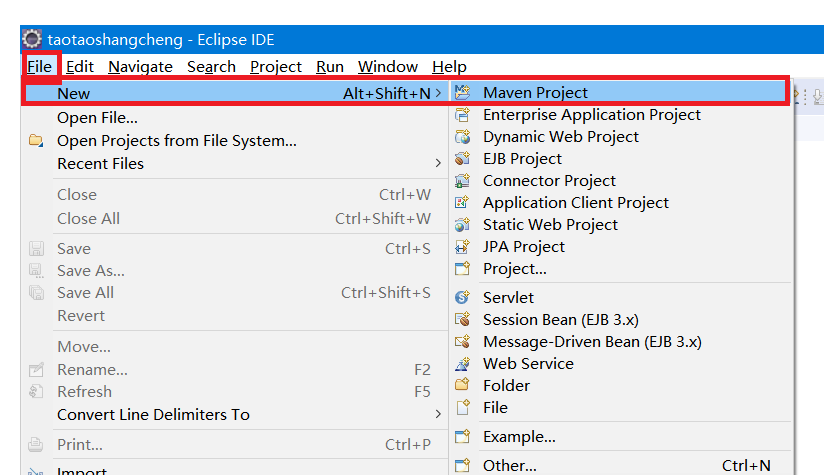Click the Example... icon

pyautogui.click(x=462, y=437)
